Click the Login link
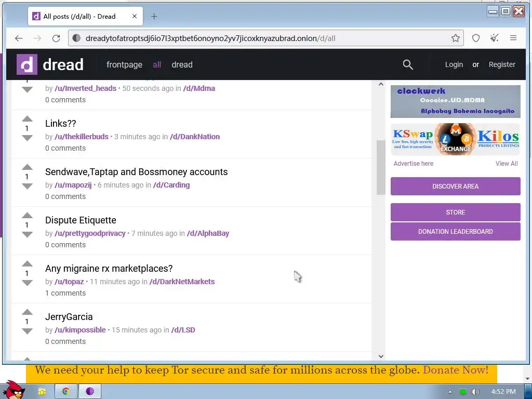The width and height of the screenshot is (532, 399). coord(454,64)
